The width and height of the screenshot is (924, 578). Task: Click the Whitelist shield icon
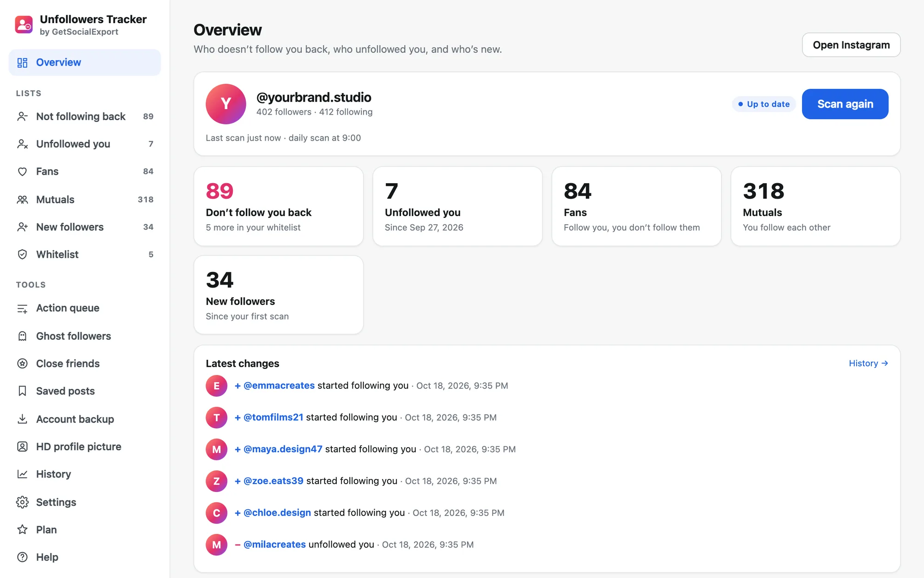[x=22, y=254]
